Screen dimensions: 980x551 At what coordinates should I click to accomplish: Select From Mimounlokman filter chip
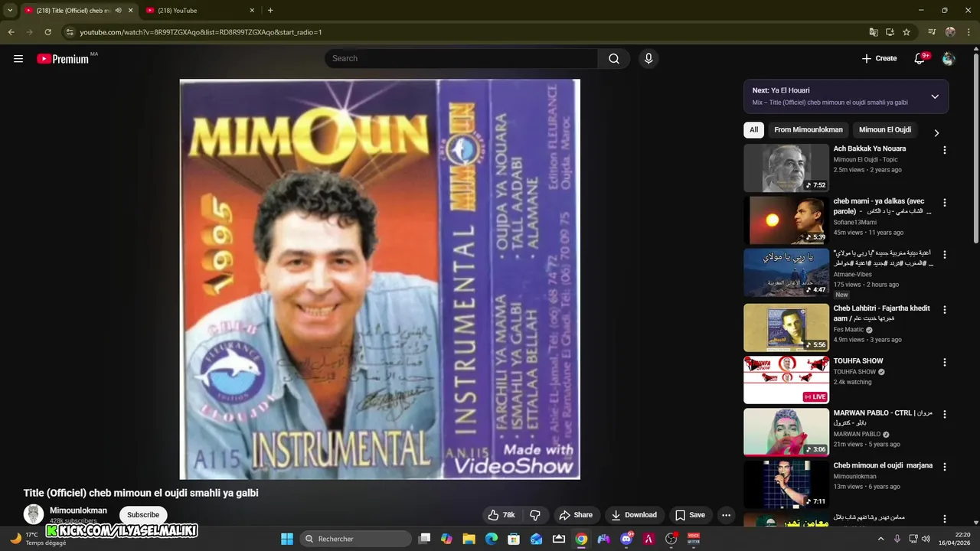click(x=808, y=130)
